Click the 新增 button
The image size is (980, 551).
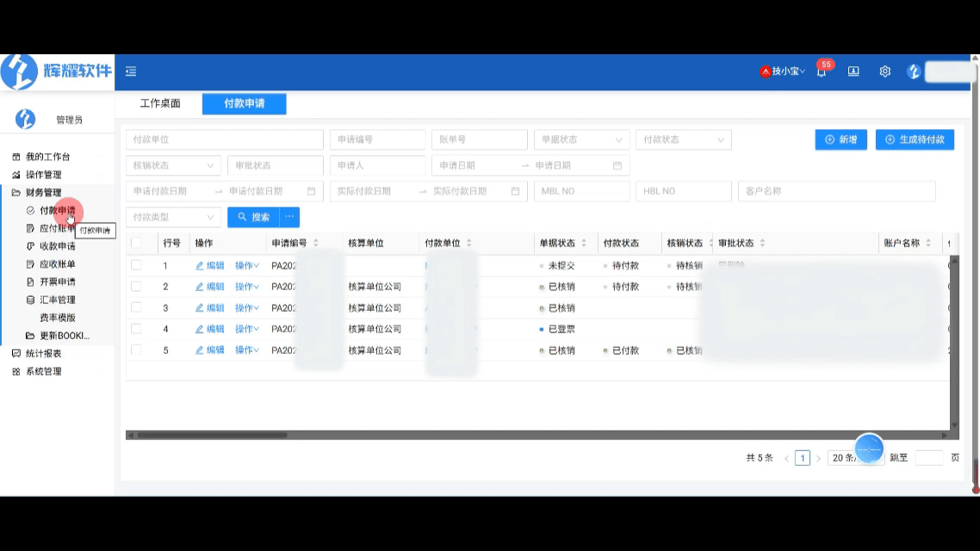click(x=840, y=139)
